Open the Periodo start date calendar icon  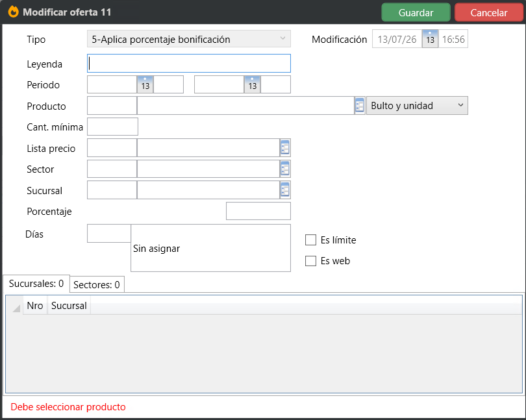coord(145,84)
